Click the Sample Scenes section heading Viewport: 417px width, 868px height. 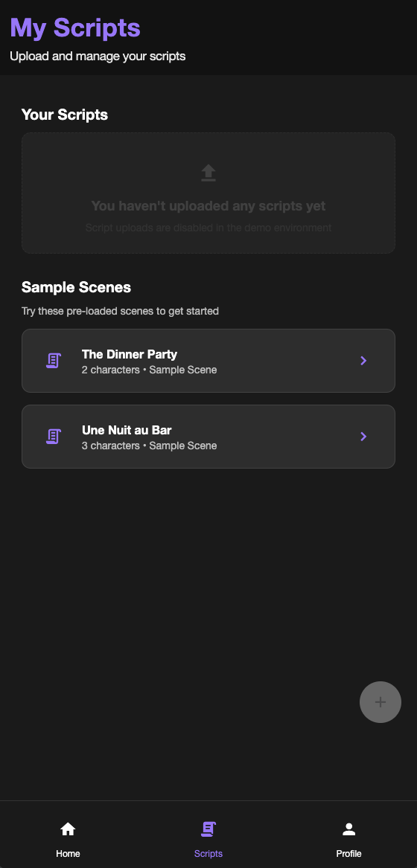point(77,287)
